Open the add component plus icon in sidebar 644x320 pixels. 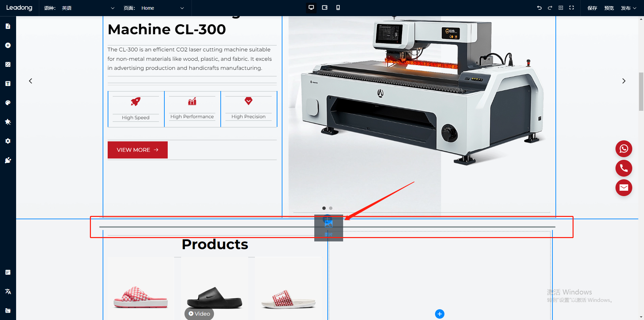pyautogui.click(x=8, y=45)
